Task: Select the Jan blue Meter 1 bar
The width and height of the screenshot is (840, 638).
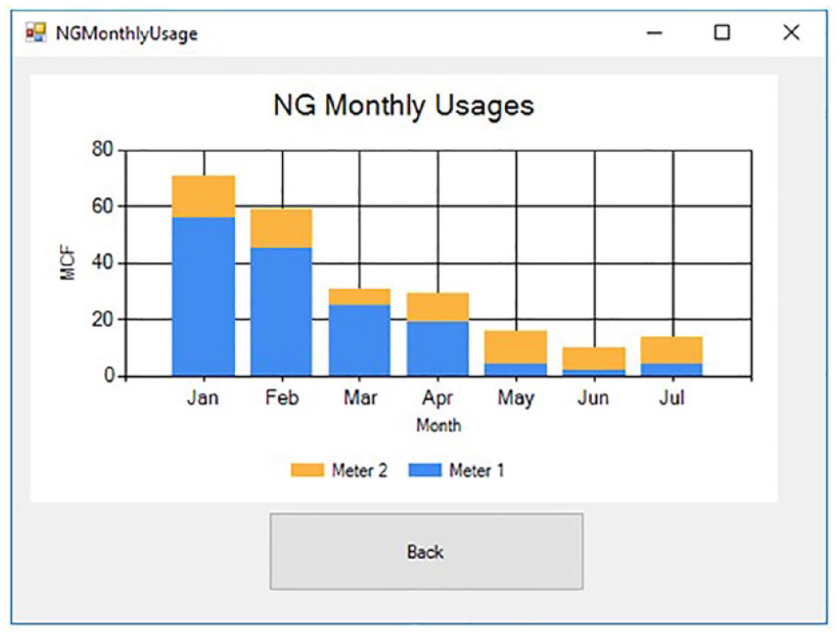Action: click(203, 296)
